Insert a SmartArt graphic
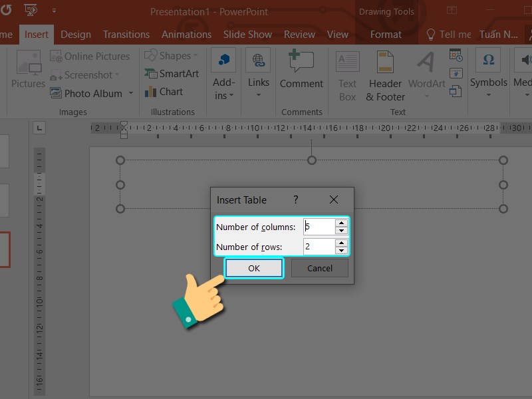The width and height of the screenshot is (532, 399). point(172,74)
